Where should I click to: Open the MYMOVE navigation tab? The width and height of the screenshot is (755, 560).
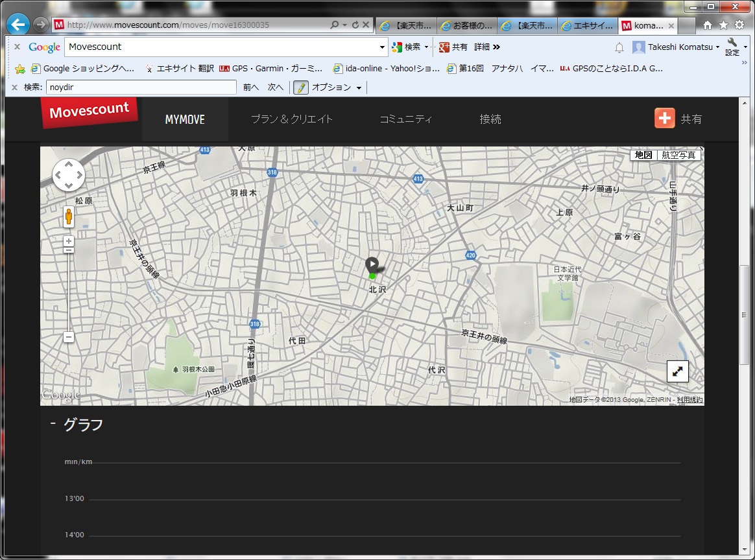coord(185,119)
